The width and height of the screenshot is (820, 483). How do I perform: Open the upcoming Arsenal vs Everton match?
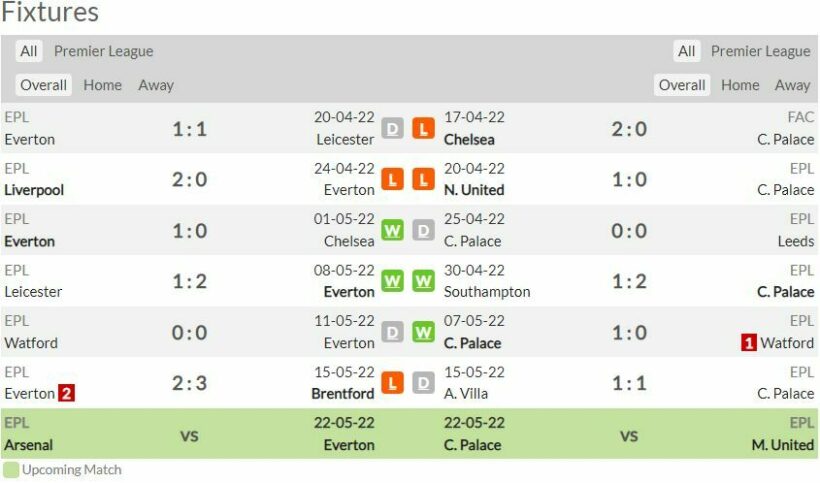point(189,436)
